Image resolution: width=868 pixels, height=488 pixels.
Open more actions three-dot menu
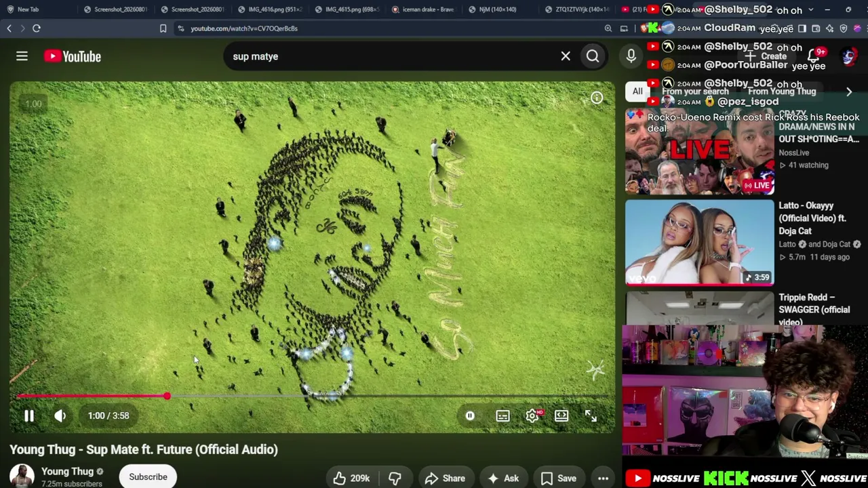click(x=603, y=478)
